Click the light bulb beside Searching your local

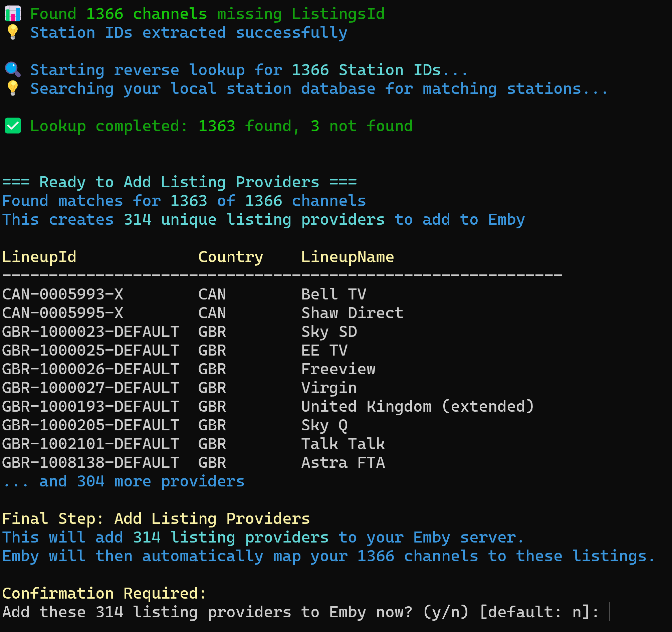13,88
